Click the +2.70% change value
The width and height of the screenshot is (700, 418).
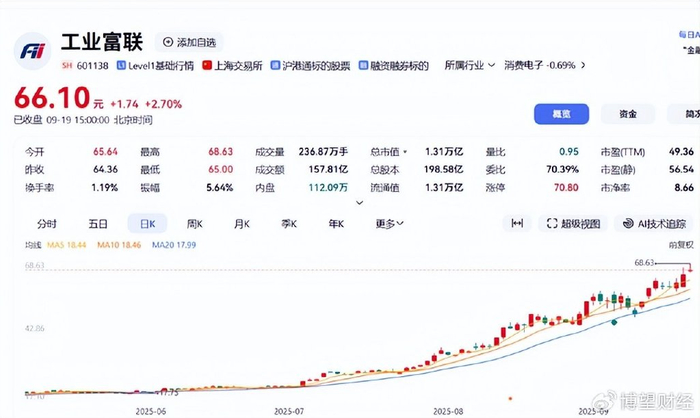point(163,104)
